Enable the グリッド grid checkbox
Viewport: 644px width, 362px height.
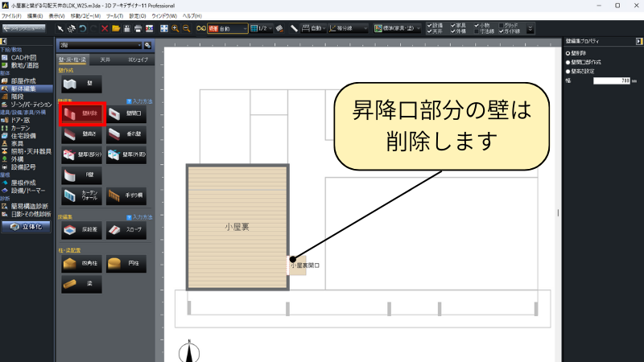[x=503, y=25]
